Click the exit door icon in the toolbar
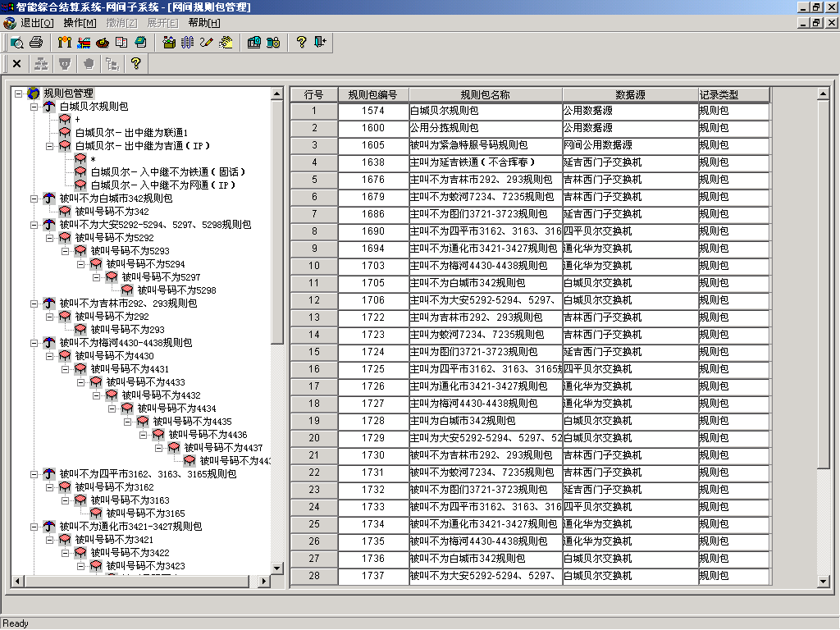 point(320,42)
